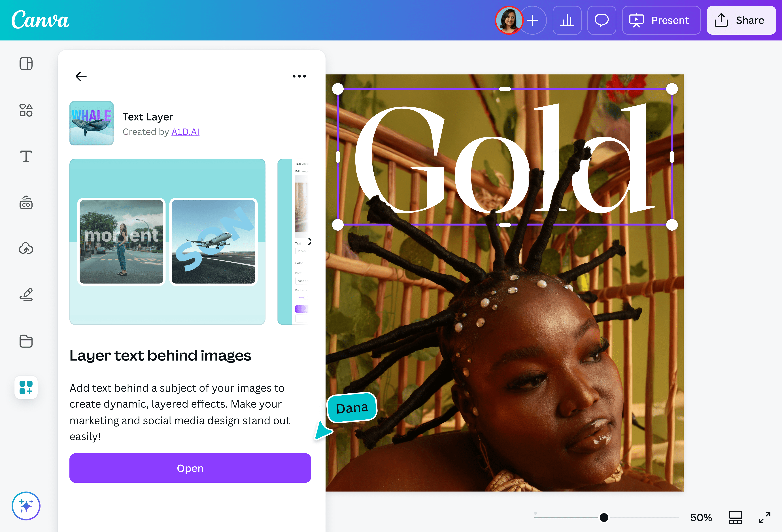The height and width of the screenshot is (532, 782).
Task: Open the Elements sidebar panel
Action: (x=26, y=110)
